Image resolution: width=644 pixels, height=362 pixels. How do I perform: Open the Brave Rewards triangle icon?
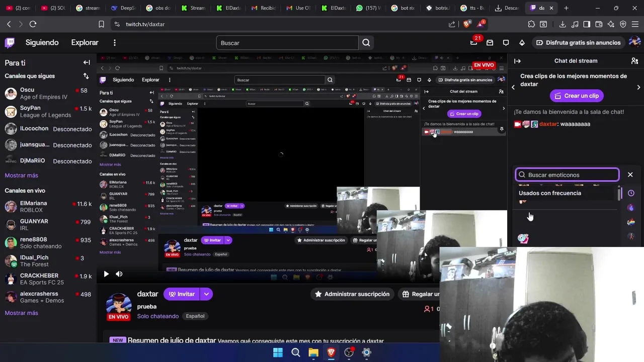click(480, 24)
